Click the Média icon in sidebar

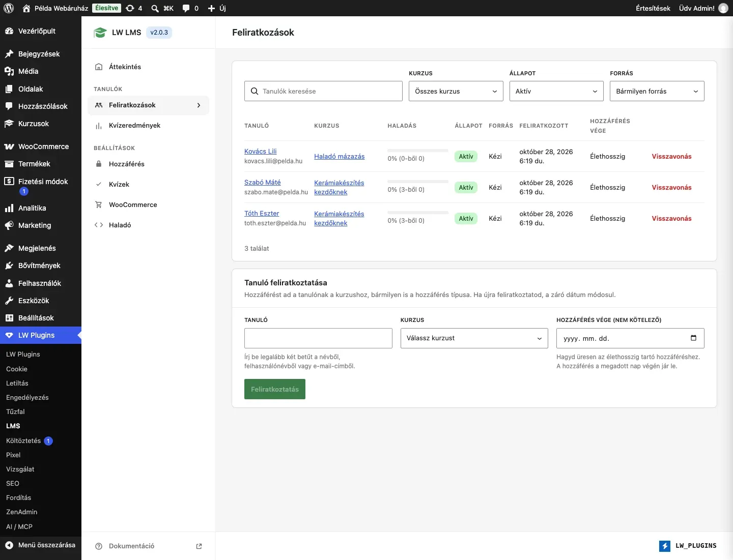pos(9,71)
